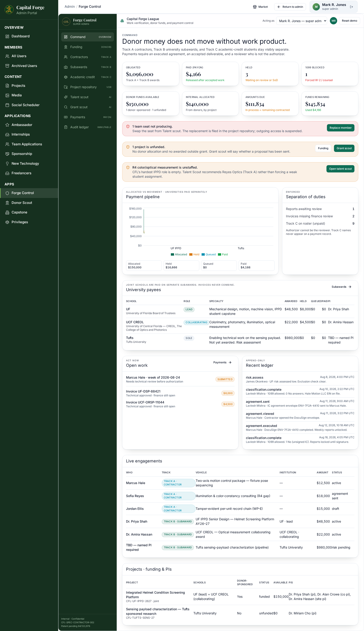Click Grant scout magnifier icon

pyautogui.click(x=66, y=107)
